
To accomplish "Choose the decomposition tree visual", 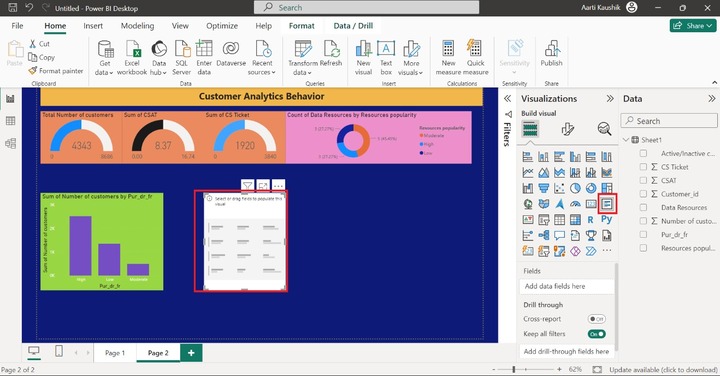I will click(x=544, y=236).
